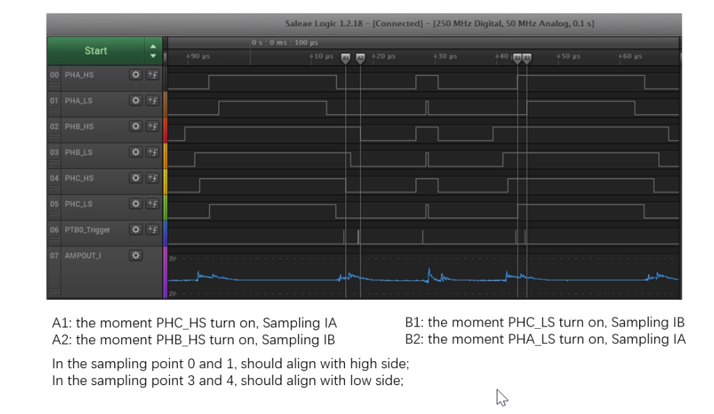
Task: Click trigger button for PTB0_Trigger channel
Action: point(153,230)
